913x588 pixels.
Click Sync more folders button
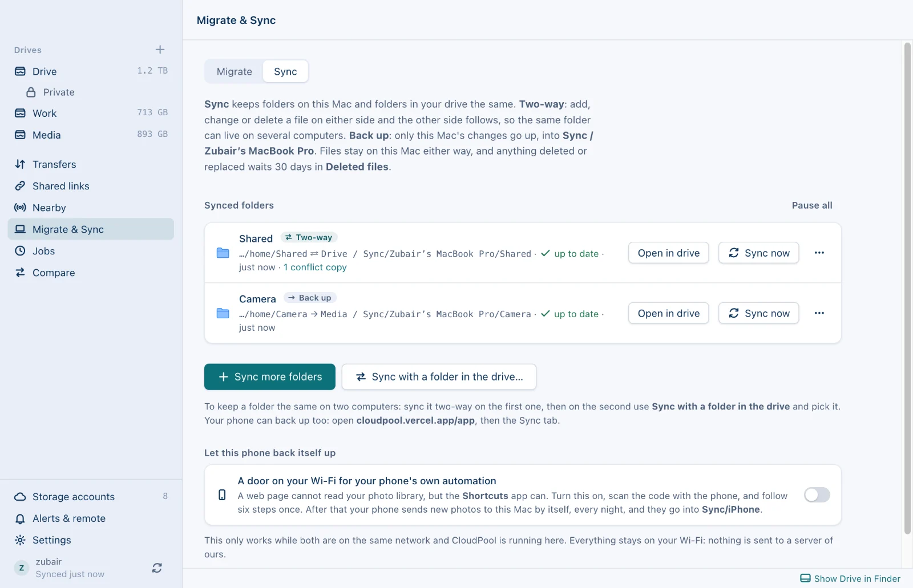click(270, 377)
